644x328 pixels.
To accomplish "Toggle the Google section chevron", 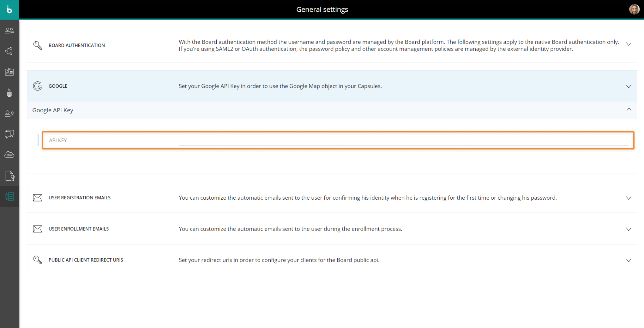I will (x=629, y=86).
